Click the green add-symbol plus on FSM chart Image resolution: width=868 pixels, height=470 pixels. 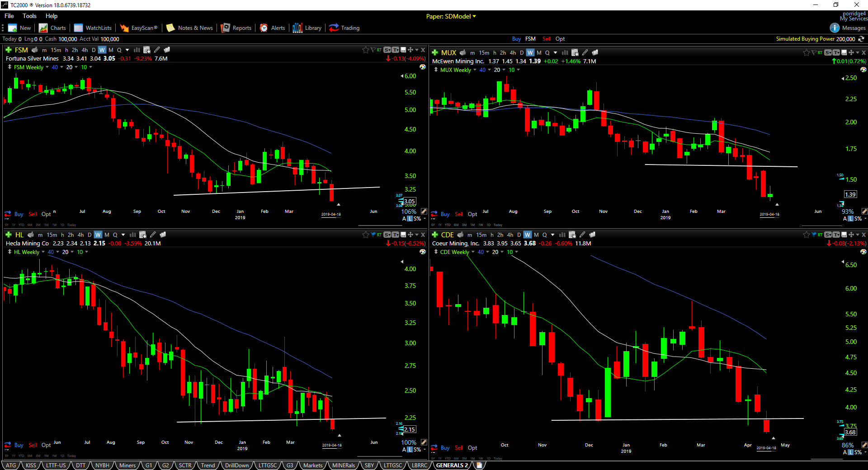9,50
